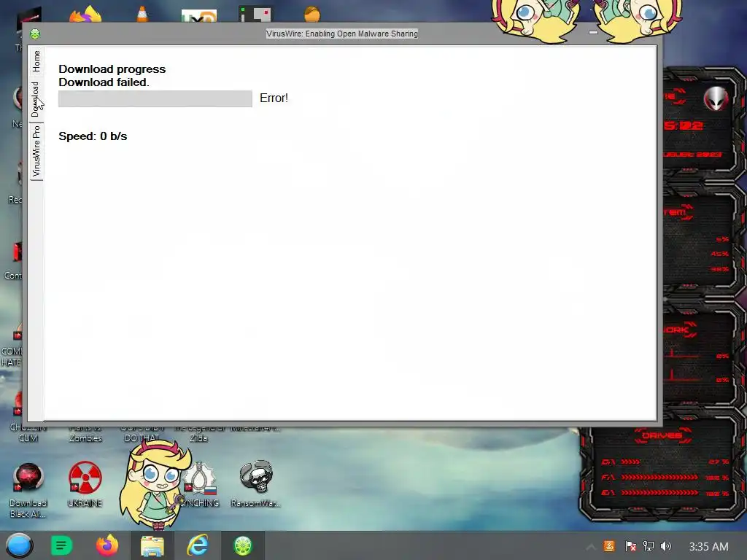Open File Explorer from the taskbar
747x560 pixels.
[x=152, y=545]
